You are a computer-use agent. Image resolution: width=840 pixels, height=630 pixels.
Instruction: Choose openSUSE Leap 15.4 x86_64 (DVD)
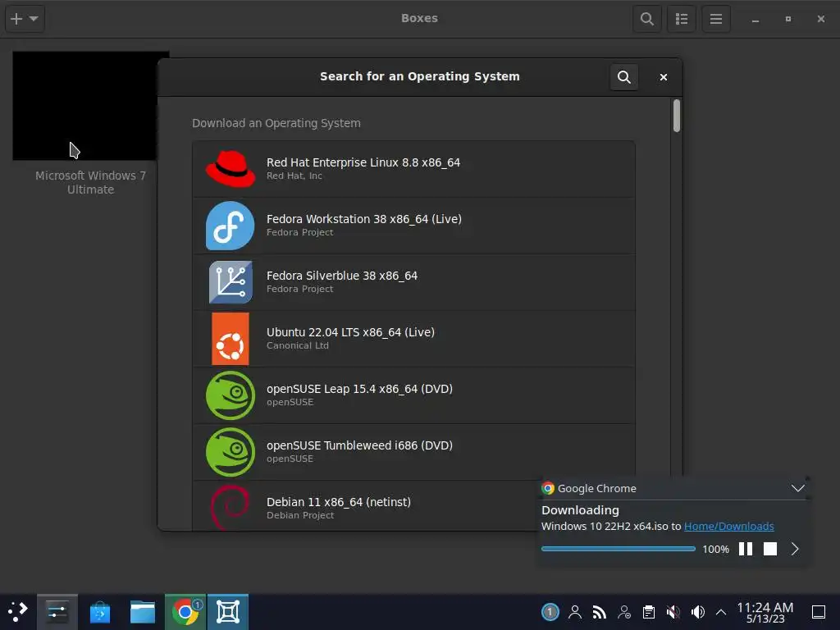[x=413, y=395]
